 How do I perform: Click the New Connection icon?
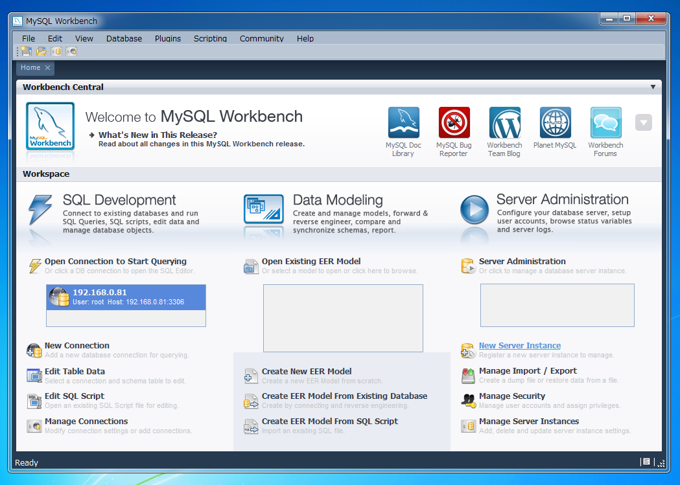tap(34, 350)
